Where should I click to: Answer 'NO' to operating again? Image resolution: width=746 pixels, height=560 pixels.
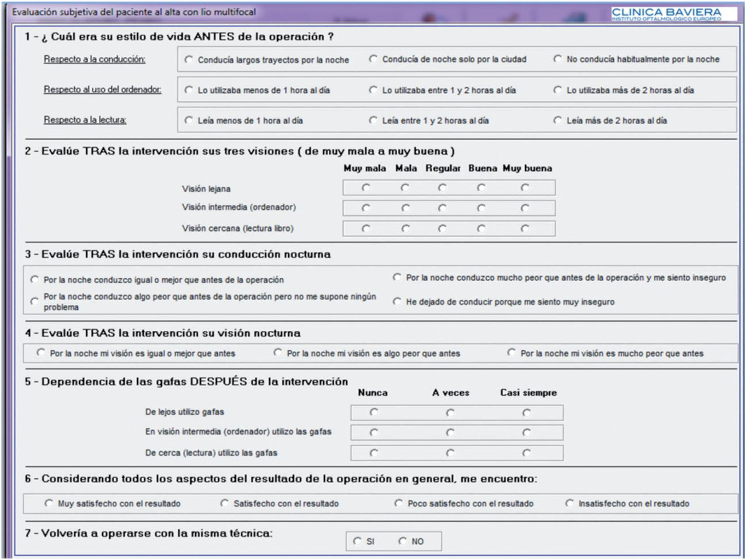[x=402, y=541]
